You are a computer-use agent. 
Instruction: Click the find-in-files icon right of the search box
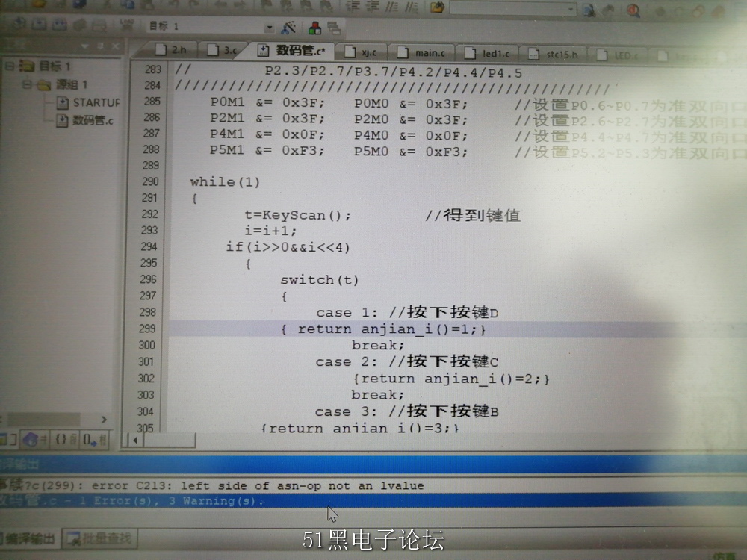(589, 9)
